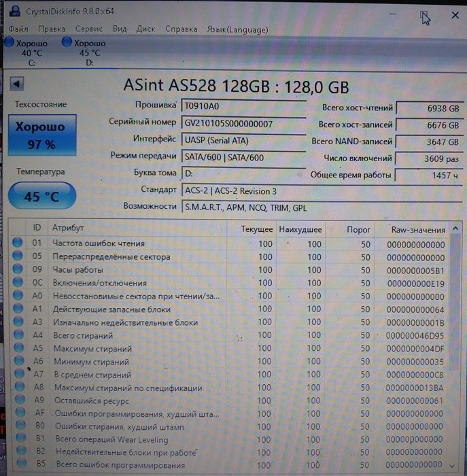Click the drive letter field D:

point(243,173)
